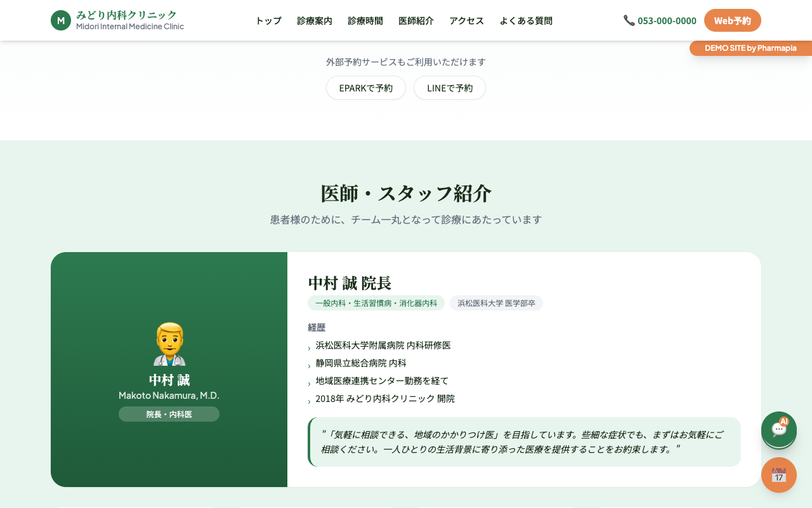Screen dimensions: 812x508
Task: Click the phone receiver icon
Action: point(629,20)
